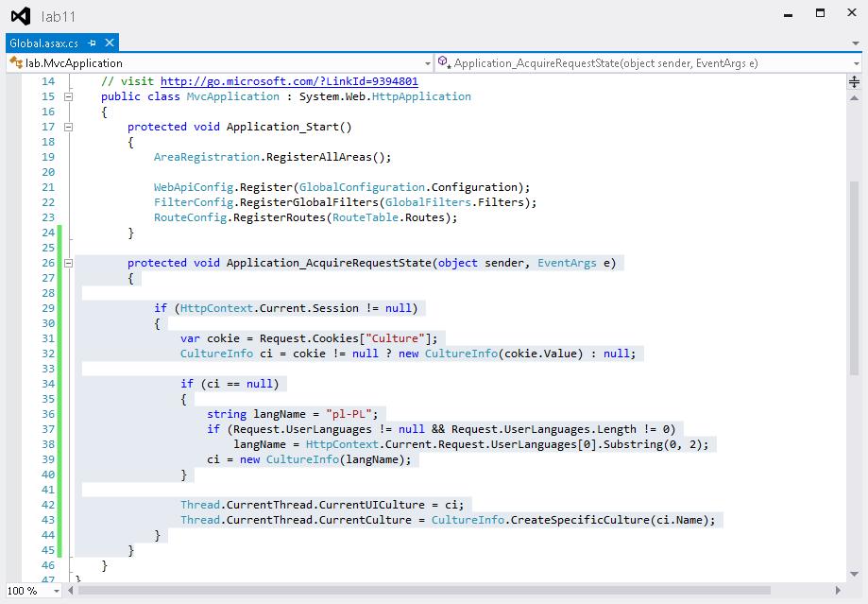868x604 pixels.
Task: Click the editor split window handle
Action: pos(854,82)
